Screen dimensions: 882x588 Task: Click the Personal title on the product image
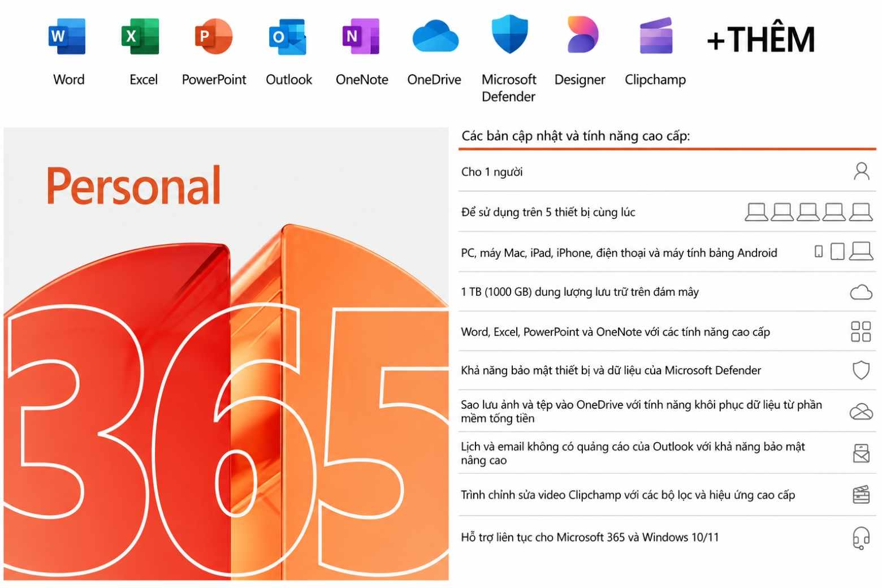(133, 186)
